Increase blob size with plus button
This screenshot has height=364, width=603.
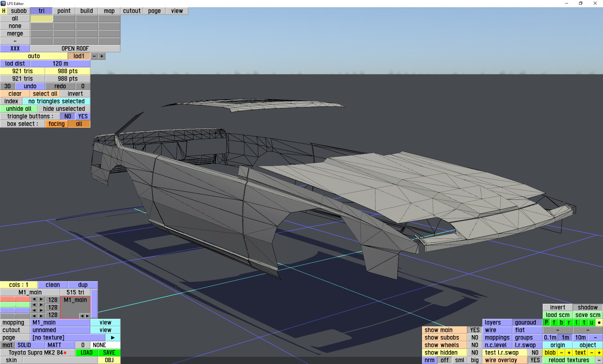569,352
